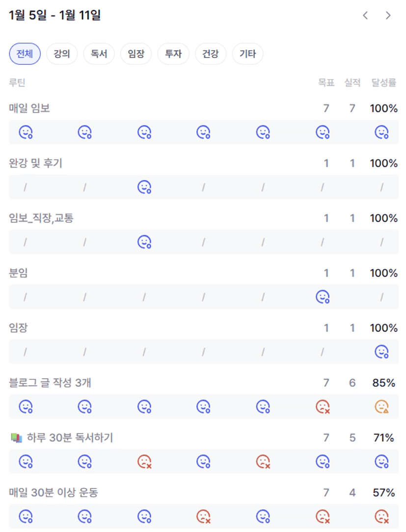
Task: Click the completed smiley in 완강 및 후기 row
Action: [x=144, y=187]
